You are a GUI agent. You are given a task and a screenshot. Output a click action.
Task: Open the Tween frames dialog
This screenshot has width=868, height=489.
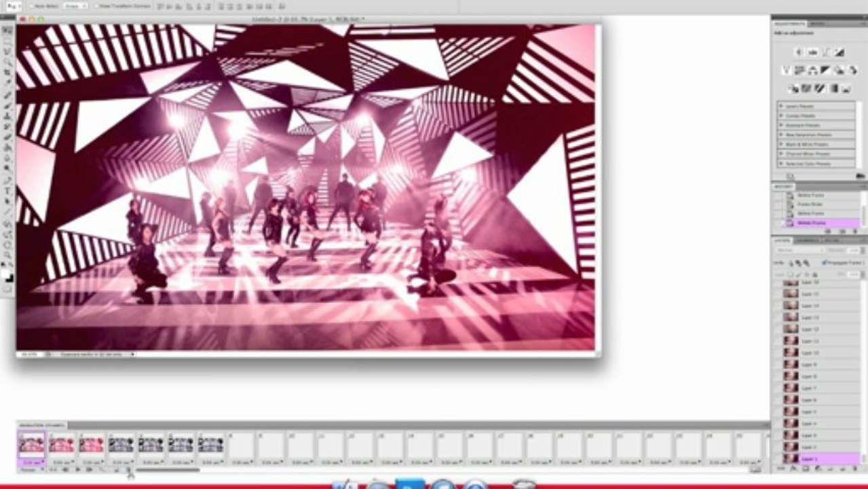coord(102,470)
